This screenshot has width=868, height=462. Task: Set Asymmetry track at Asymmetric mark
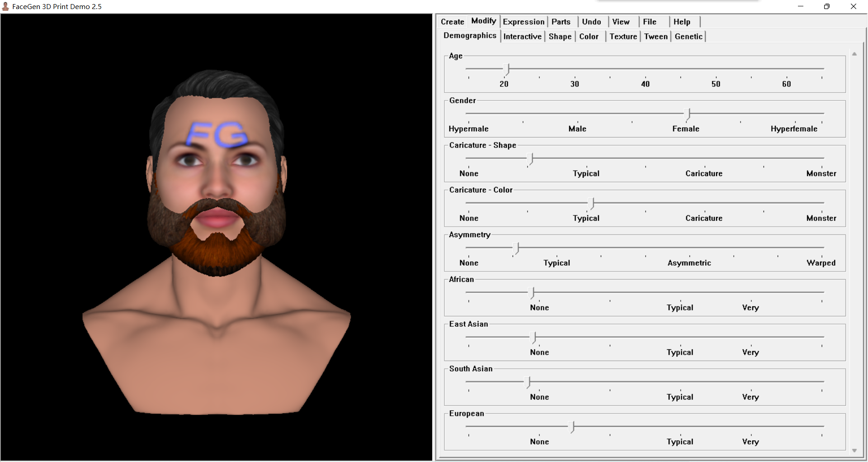tap(689, 248)
